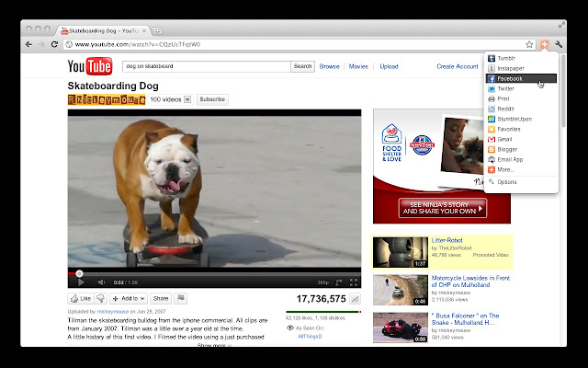
Task: Open the Upload link
Action: 389,66
